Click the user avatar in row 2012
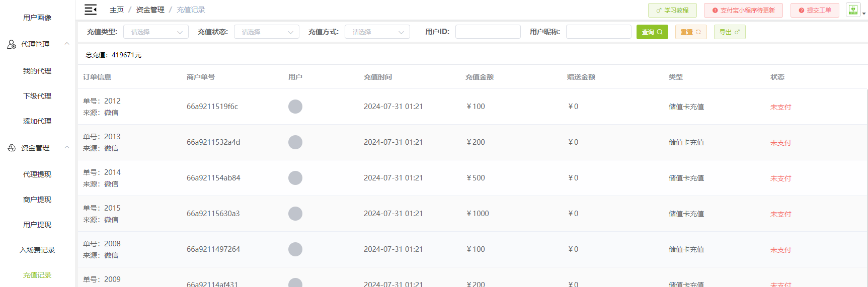The width and height of the screenshot is (868, 287). tap(295, 107)
